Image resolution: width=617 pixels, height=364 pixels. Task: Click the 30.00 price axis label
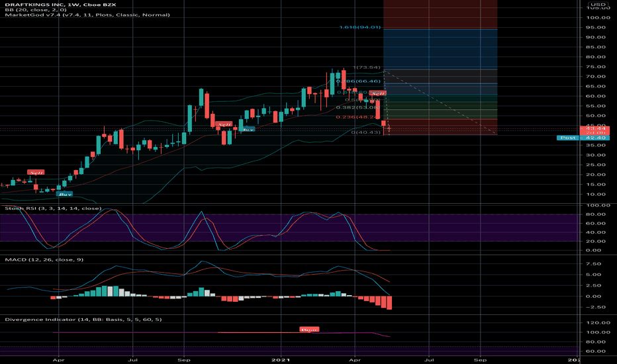[x=596, y=155]
